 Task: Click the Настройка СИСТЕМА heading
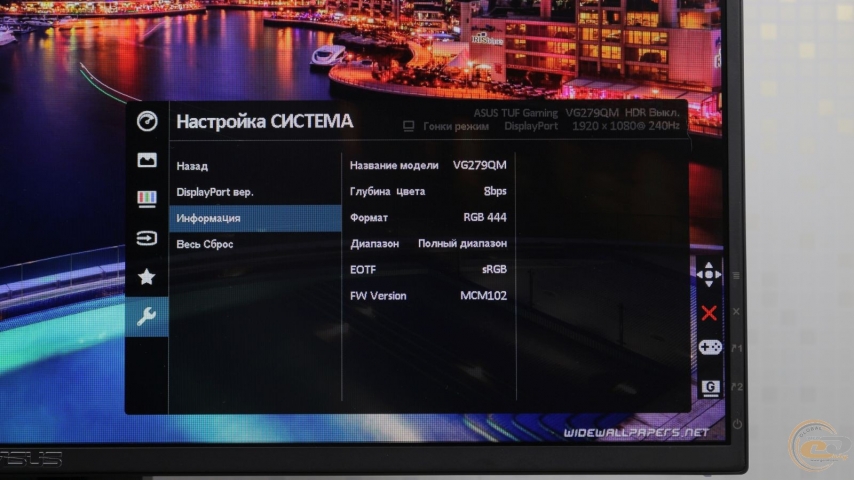point(265,121)
